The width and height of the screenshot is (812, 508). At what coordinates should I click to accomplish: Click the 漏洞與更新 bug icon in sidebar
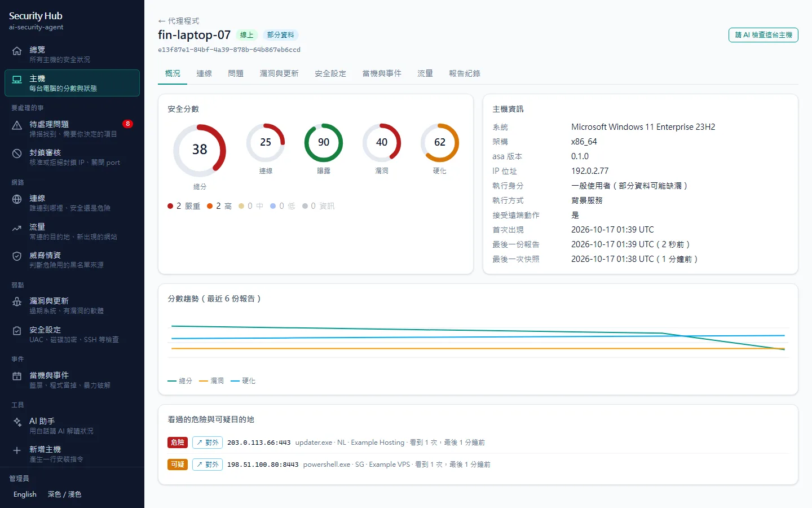point(17,302)
